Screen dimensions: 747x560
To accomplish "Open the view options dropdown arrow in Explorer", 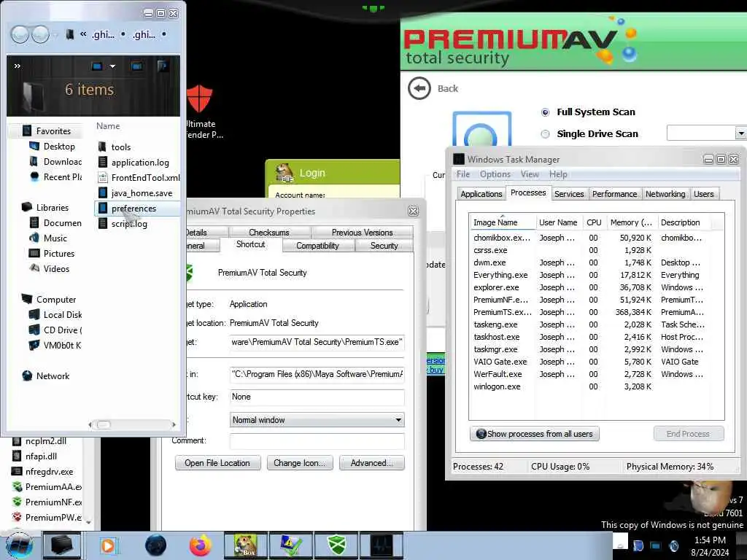I will (112, 66).
